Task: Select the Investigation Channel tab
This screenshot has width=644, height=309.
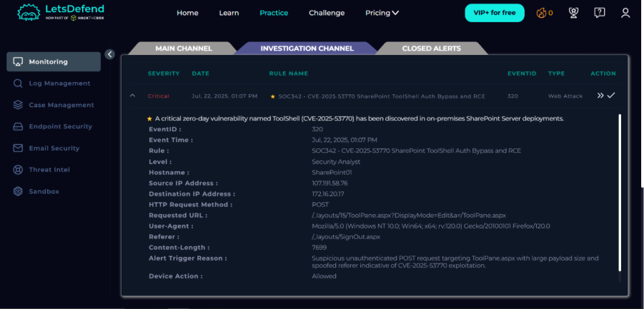Action: point(307,49)
